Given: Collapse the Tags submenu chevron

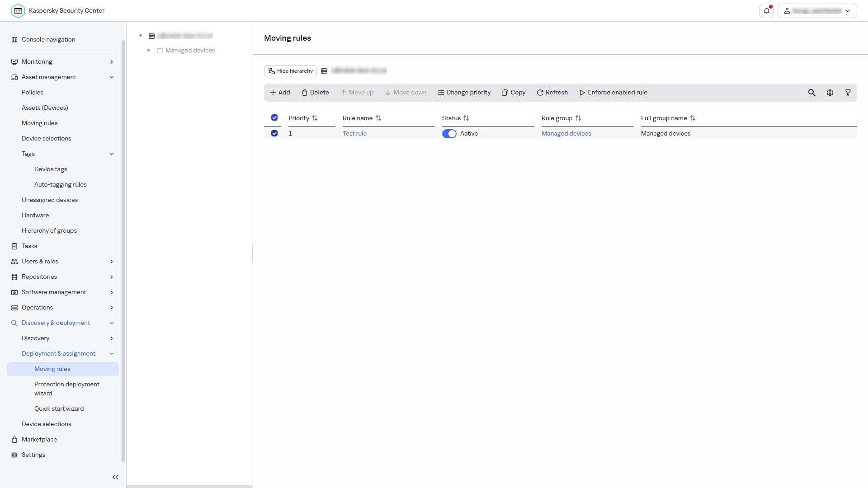Looking at the screenshot, I should click(x=112, y=154).
